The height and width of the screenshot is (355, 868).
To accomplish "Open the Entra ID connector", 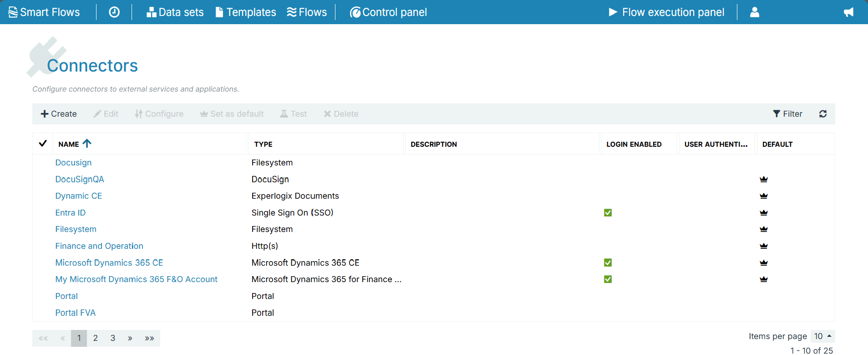I will [71, 213].
